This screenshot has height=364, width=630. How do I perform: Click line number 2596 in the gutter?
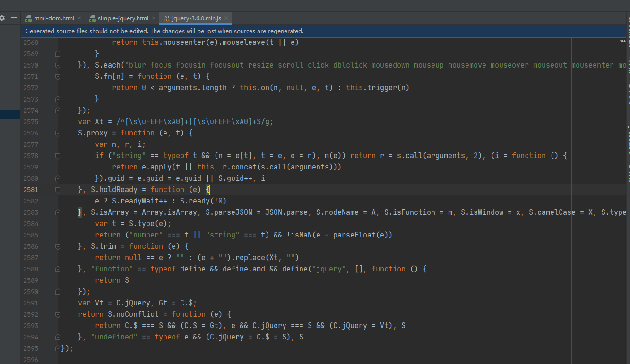[31, 360]
